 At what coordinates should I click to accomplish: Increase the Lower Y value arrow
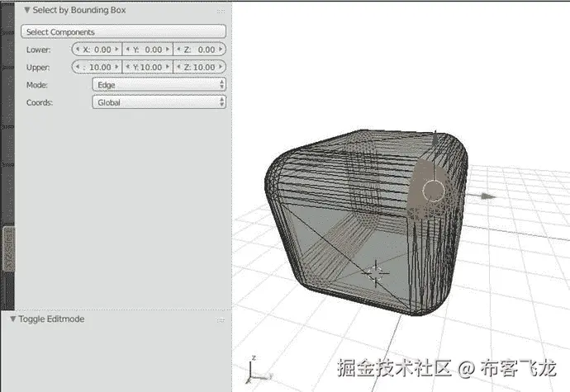point(168,49)
